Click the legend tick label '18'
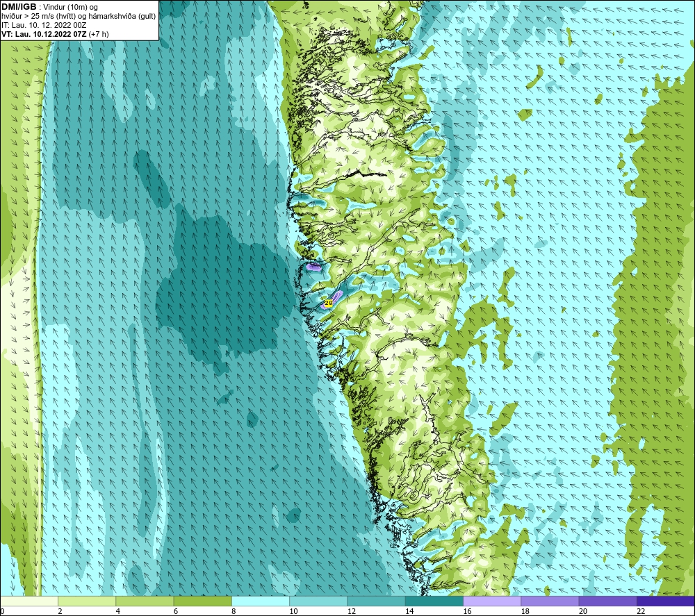The image size is (695, 616). tap(525, 611)
